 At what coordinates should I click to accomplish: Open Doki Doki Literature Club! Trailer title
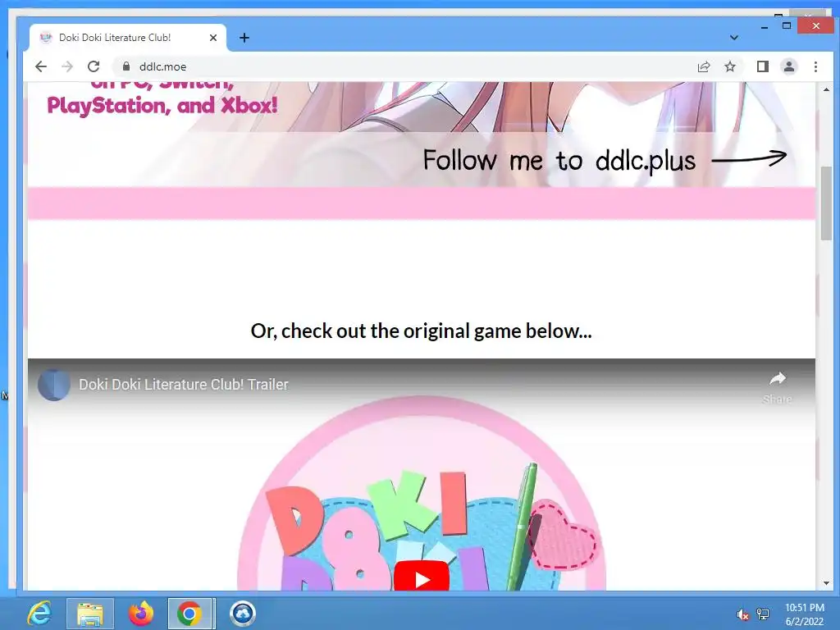(183, 385)
